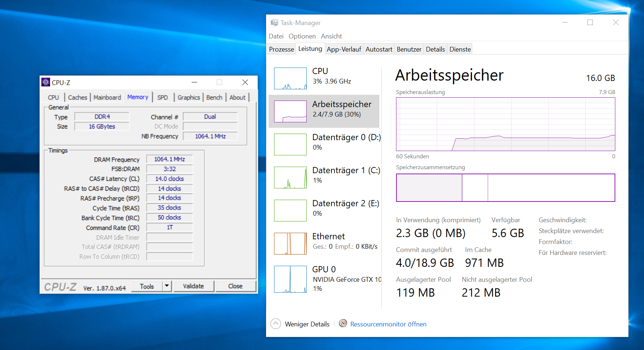Switch to the SPD tab in CPU-Z

coord(163,97)
